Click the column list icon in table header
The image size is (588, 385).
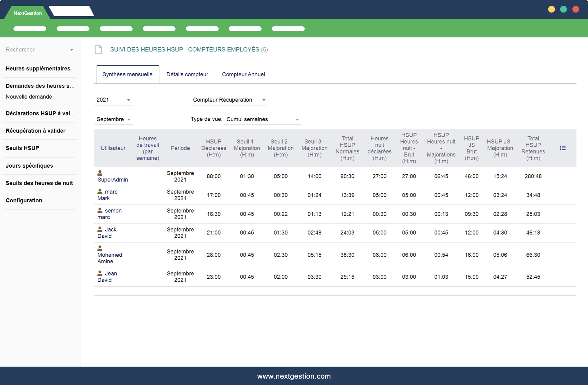(563, 148)
